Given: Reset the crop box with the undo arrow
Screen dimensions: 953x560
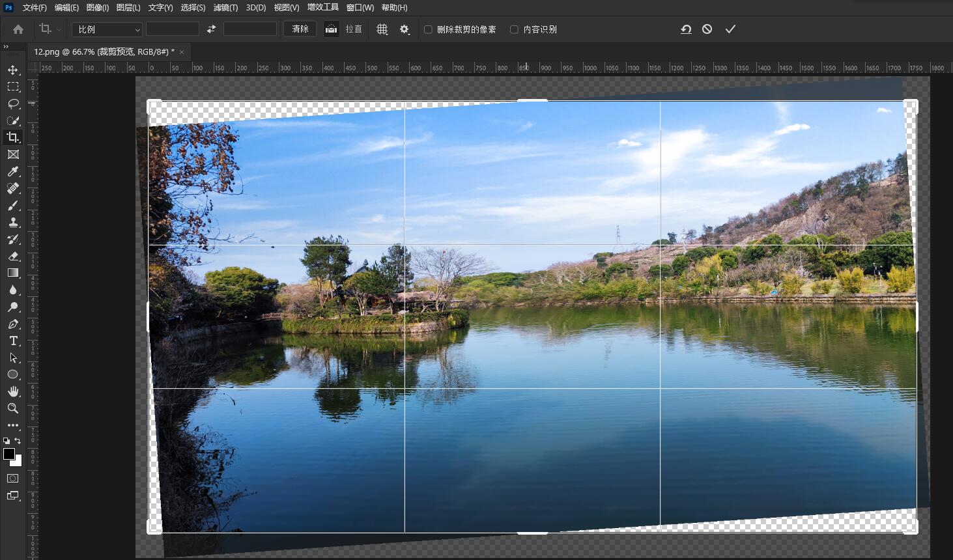Looking at the screenshot, I should point(686,29).
